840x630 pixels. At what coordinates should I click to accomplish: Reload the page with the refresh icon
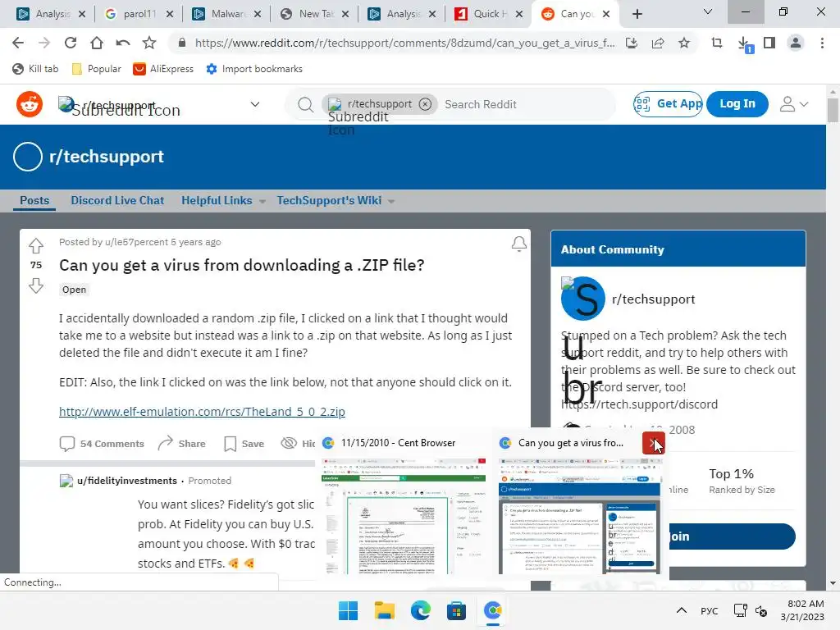coord(71,43)
